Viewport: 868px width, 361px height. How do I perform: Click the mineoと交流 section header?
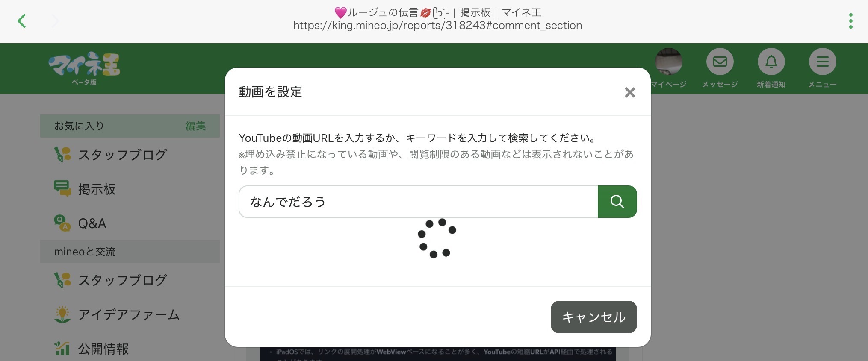click(130, 252)
